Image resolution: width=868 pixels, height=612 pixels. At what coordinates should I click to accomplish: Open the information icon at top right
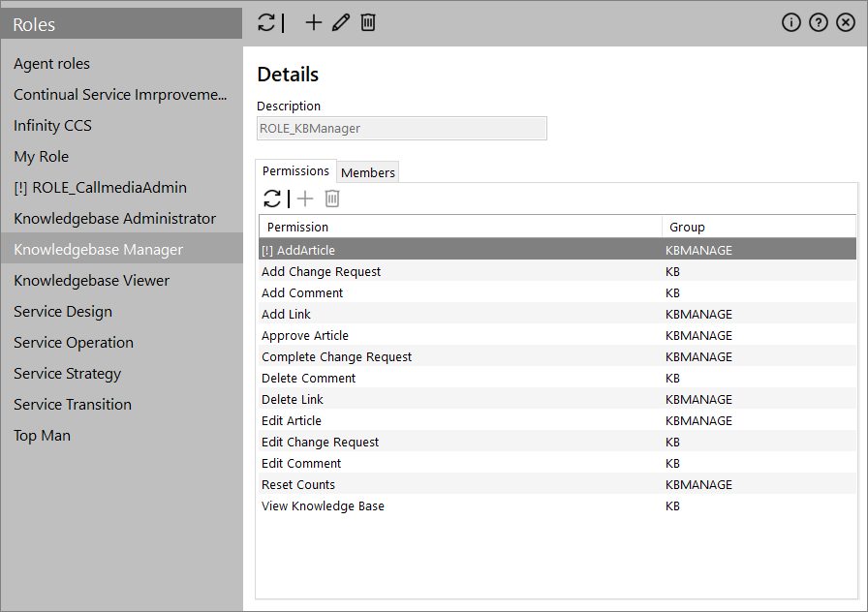point(791,22)
